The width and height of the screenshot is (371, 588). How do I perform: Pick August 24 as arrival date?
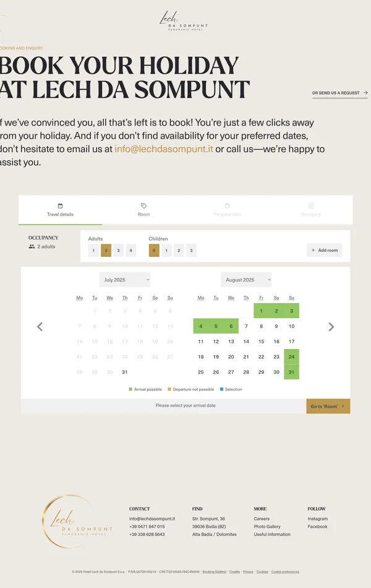tap(291, 357)
